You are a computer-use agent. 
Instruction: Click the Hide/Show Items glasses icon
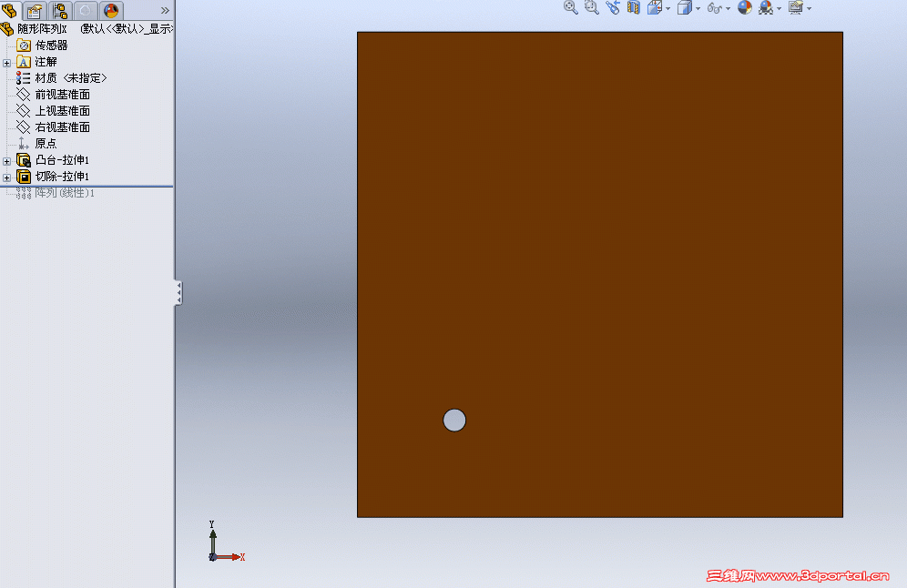[x=714, y=7]
